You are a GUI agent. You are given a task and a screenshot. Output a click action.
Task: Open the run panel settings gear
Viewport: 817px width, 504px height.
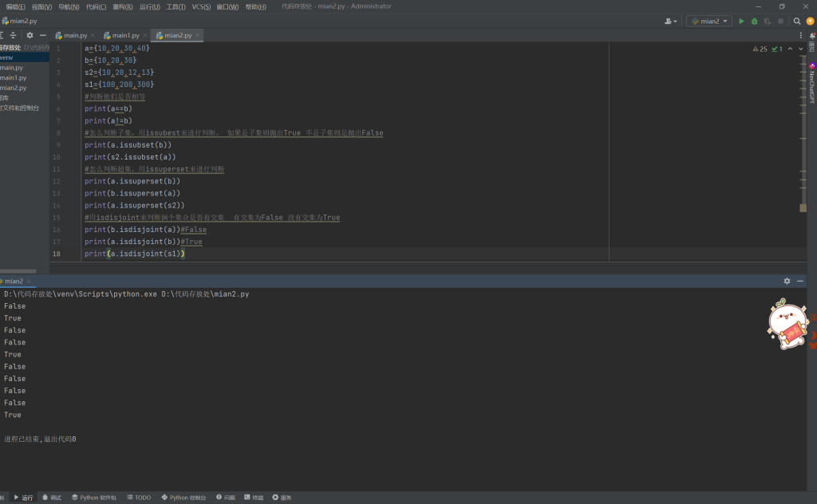pyautogui.click(x=787, y=282)
